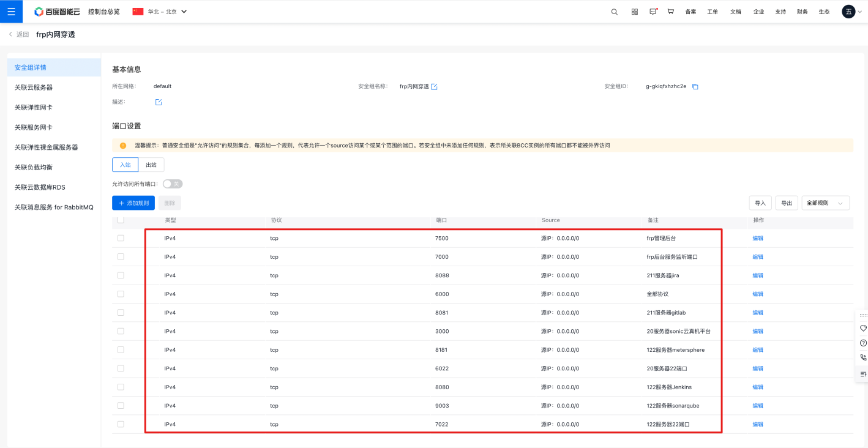Open the 全部规则 filter dropdown

click(825, 203)
